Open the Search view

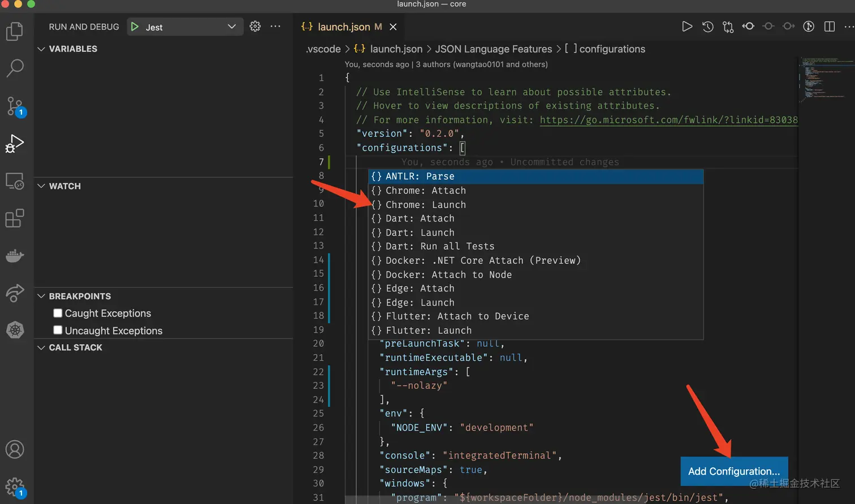pyautogui.click(x=15, y=68)
